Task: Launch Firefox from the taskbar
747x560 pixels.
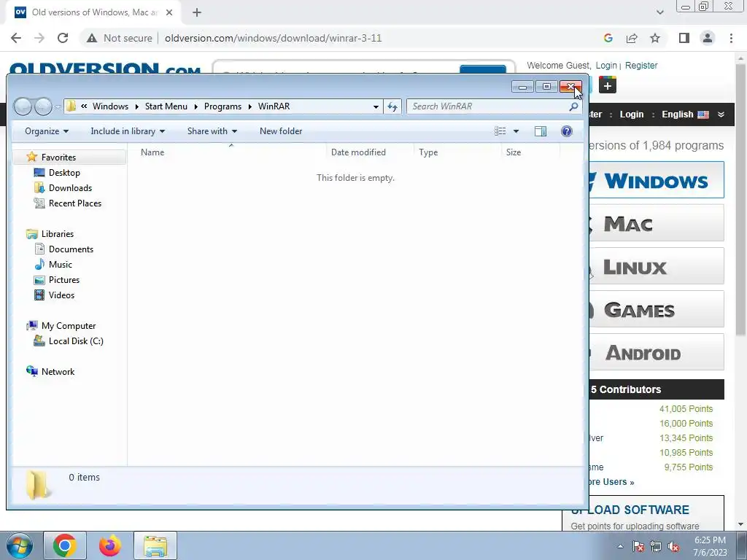Action: click(110, 545)
